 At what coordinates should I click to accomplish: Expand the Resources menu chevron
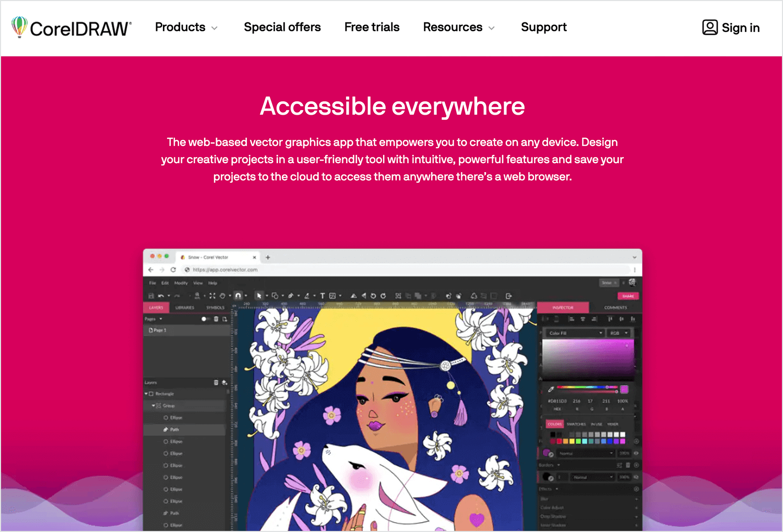click(x=491, y=28)
